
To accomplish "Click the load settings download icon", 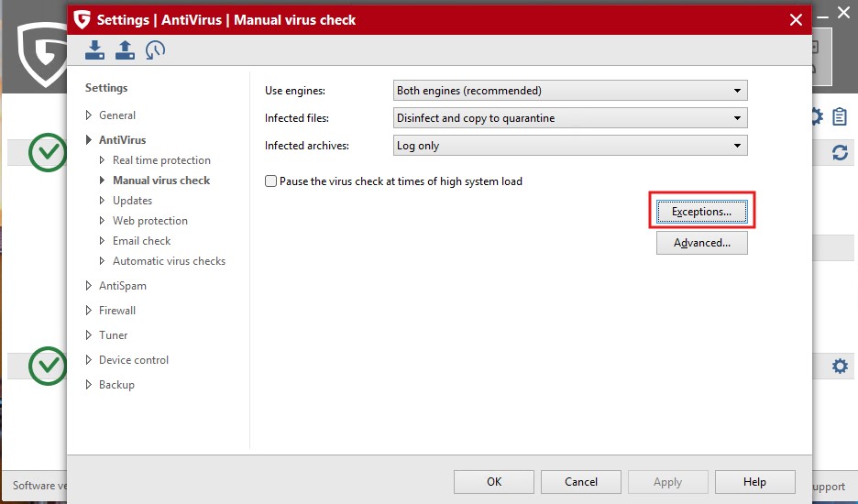I will [94, 49].
